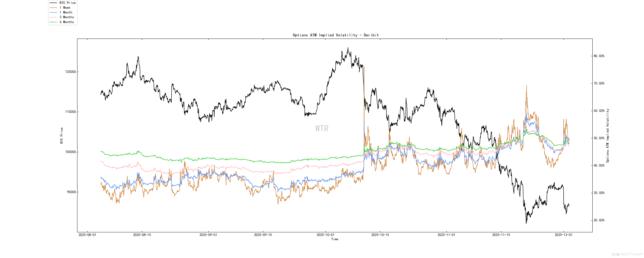Select the '1 Month' legend label
Viewport: 644px width, 258px height.
66,12
